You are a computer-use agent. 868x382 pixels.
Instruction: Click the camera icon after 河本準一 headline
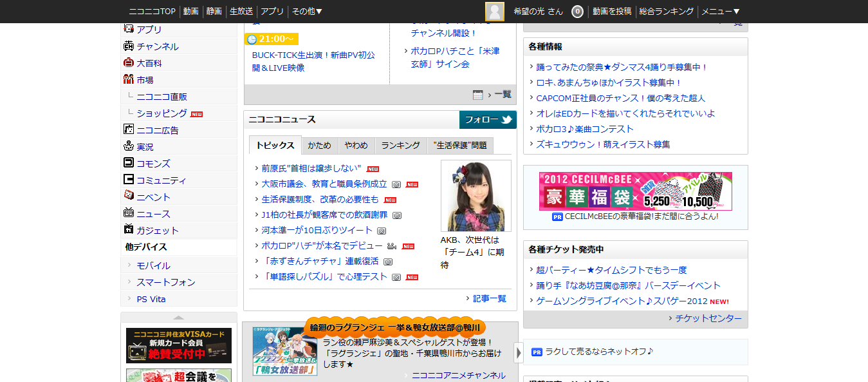[382, 231]
